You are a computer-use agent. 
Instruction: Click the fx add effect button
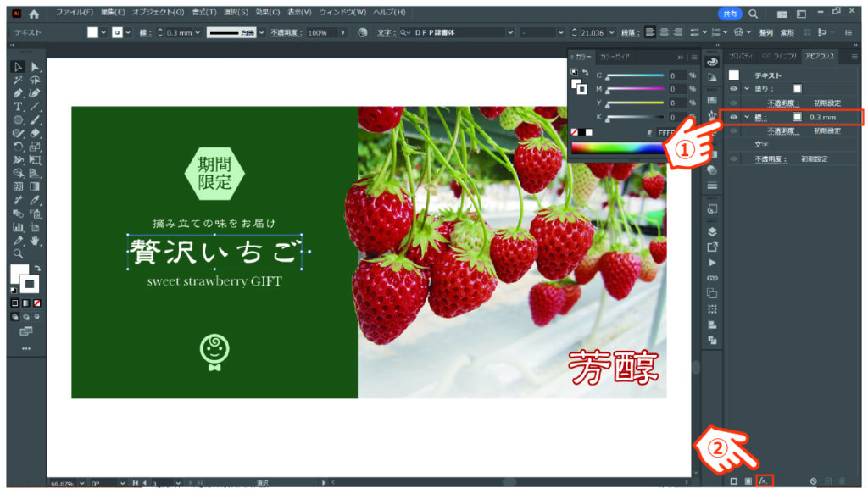[764, 480]
